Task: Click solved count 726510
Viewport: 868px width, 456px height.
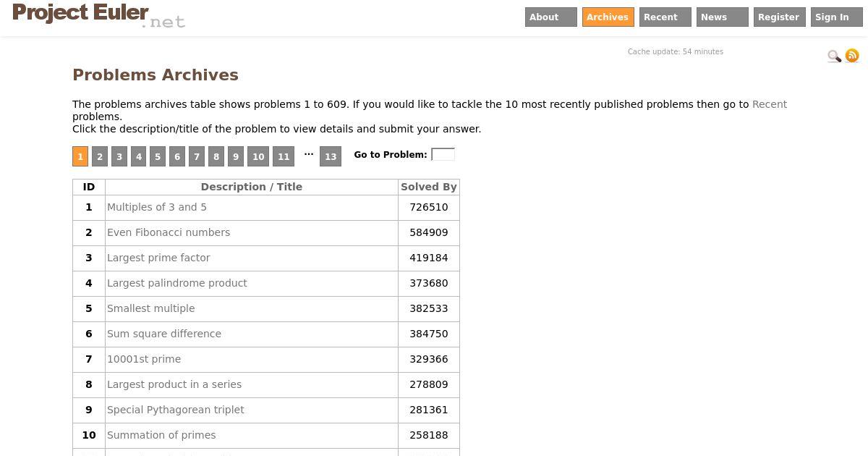Action: click(x=429, y=207)
